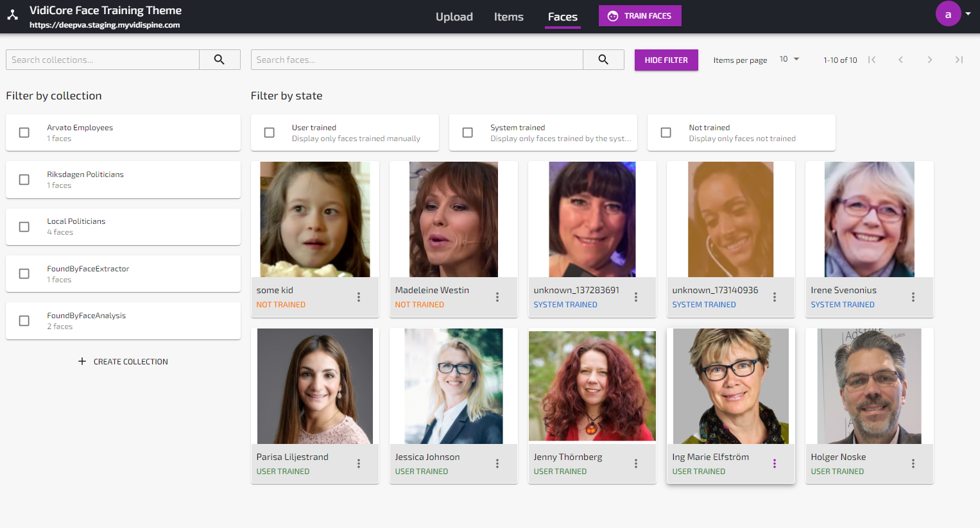This screenshot has width=980, height=528.
Task: Open the kebab menu on Holger Noske
Action: click(913, 463)
